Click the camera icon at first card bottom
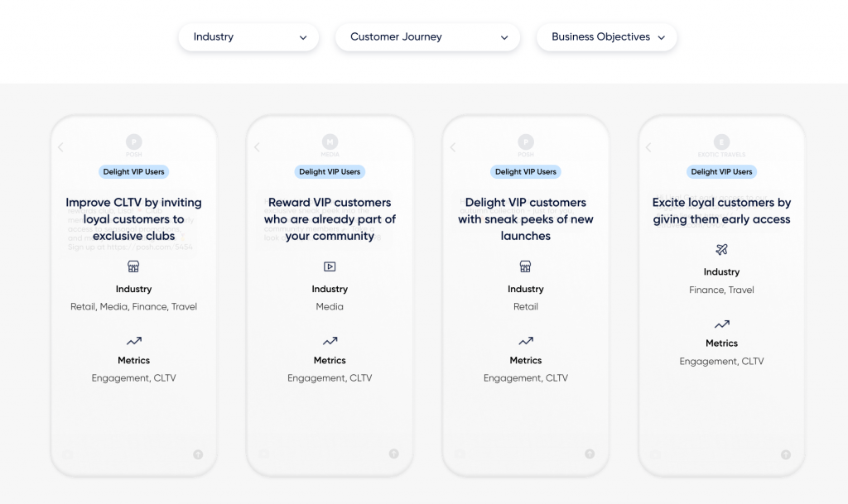This screenshot has height=504, width=848. (67, 454)
